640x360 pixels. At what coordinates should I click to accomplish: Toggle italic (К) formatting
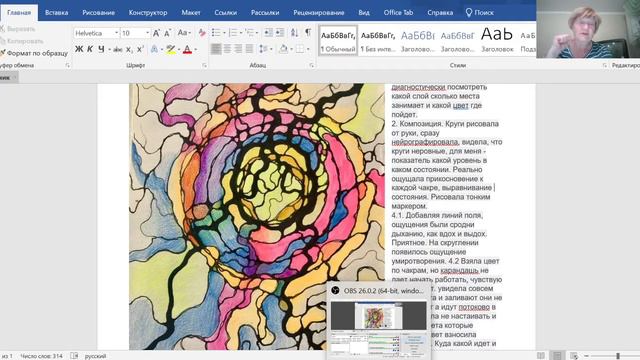(x=90, y=49)
